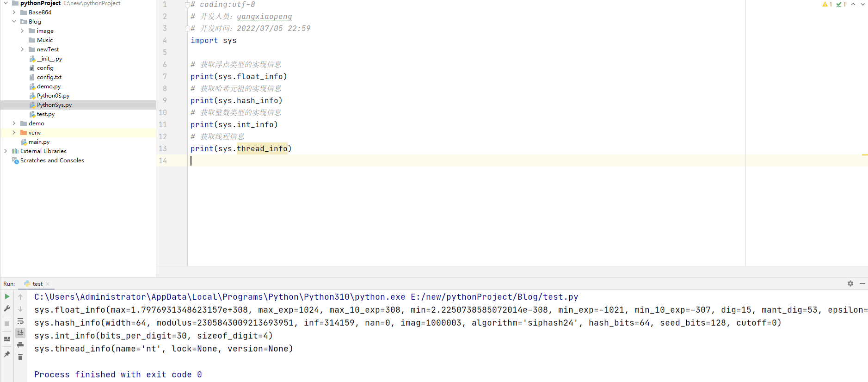Collapse the pythonProject root node
868x382 pixels.
6,3
